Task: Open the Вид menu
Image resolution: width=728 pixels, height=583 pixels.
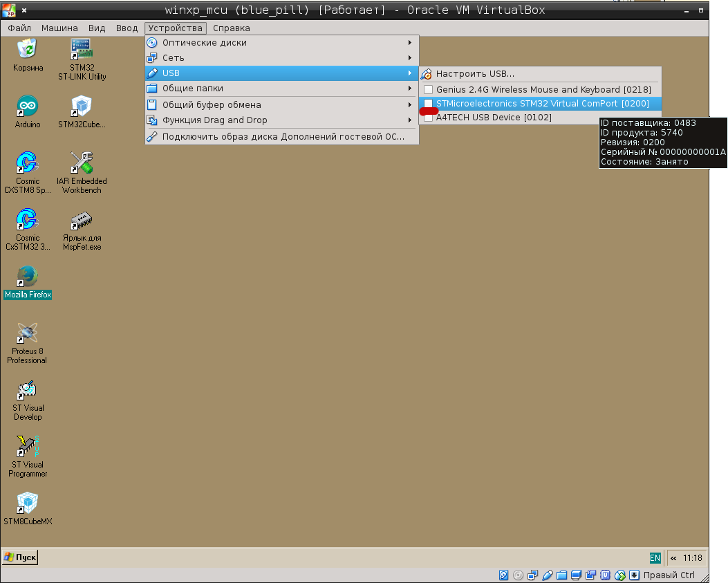Action: (97, 28)
